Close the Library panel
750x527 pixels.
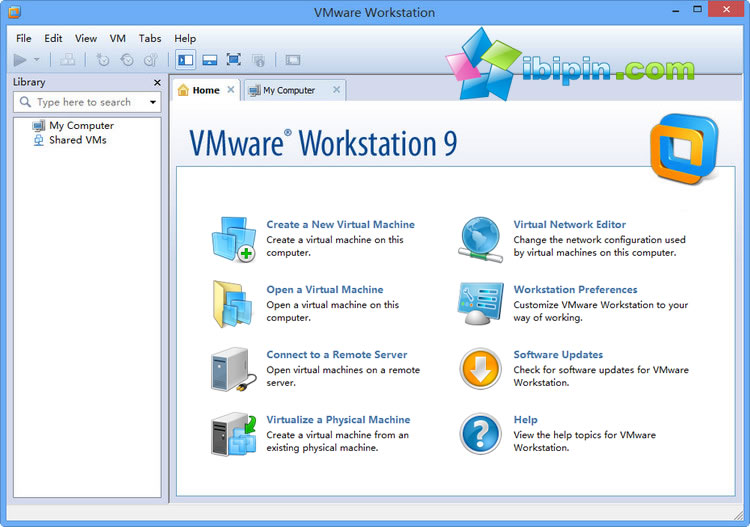point(157,83)
